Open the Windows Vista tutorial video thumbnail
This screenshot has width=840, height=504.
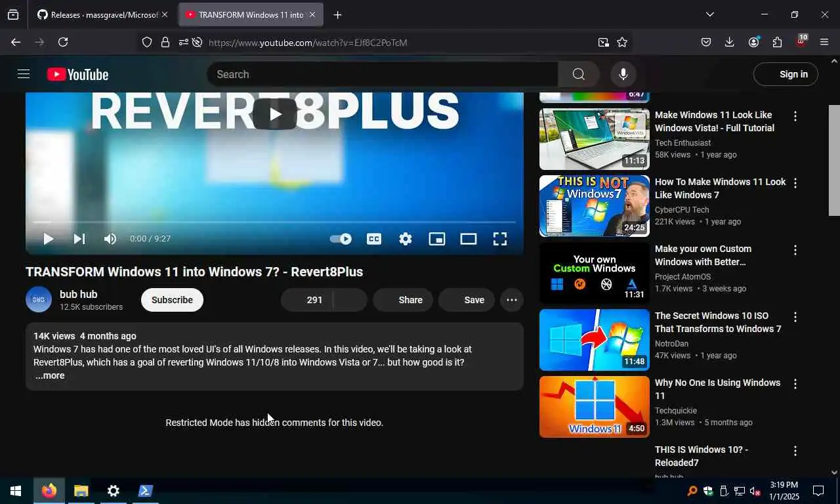[x=595, y=139]
